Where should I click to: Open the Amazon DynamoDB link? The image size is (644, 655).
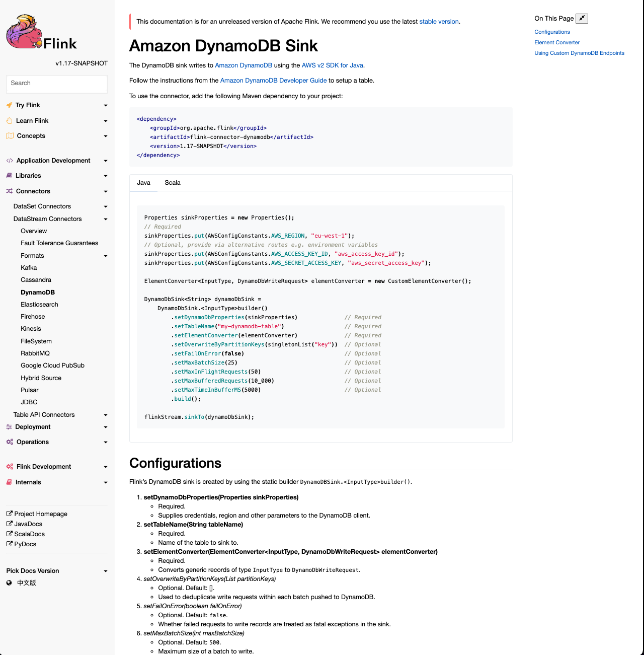click(x=244, y=65)
